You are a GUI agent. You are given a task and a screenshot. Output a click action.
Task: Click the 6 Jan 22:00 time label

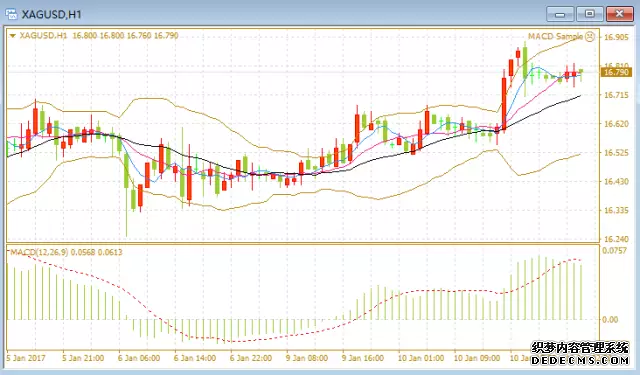(251, 358)
